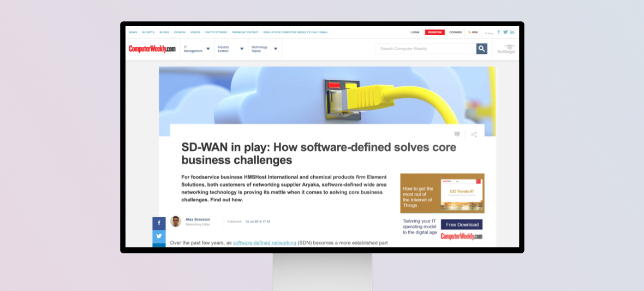Open the News menu item
This screenshot has height=291, width=644.
(133, 32)
